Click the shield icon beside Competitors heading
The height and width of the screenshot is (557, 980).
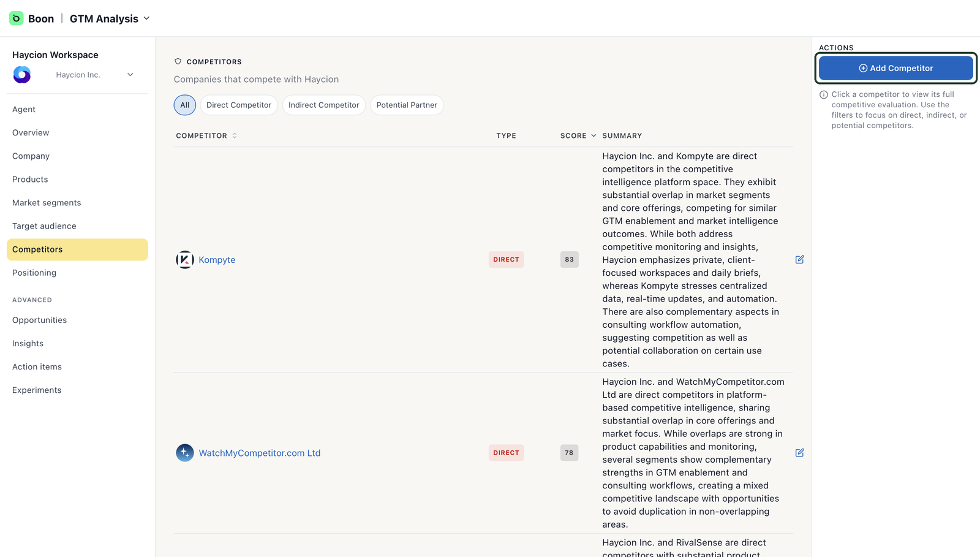tap(178, 61)
